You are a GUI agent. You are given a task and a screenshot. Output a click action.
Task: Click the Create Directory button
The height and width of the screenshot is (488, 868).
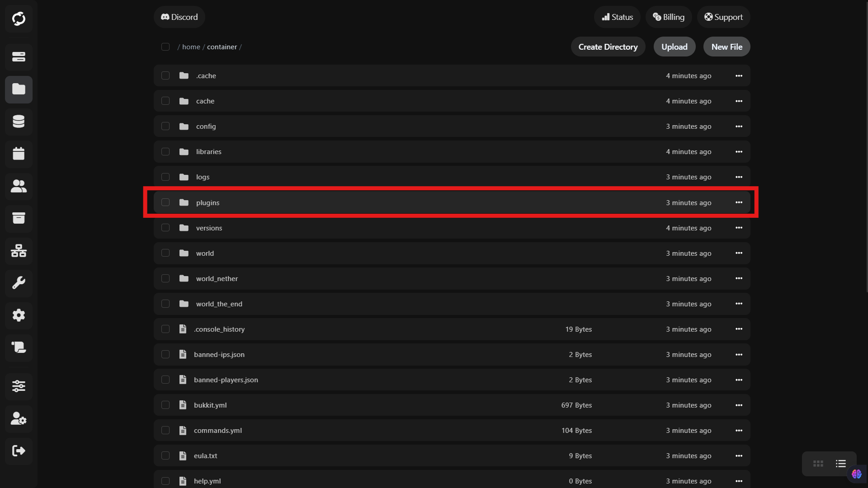[x=608, y=47]
